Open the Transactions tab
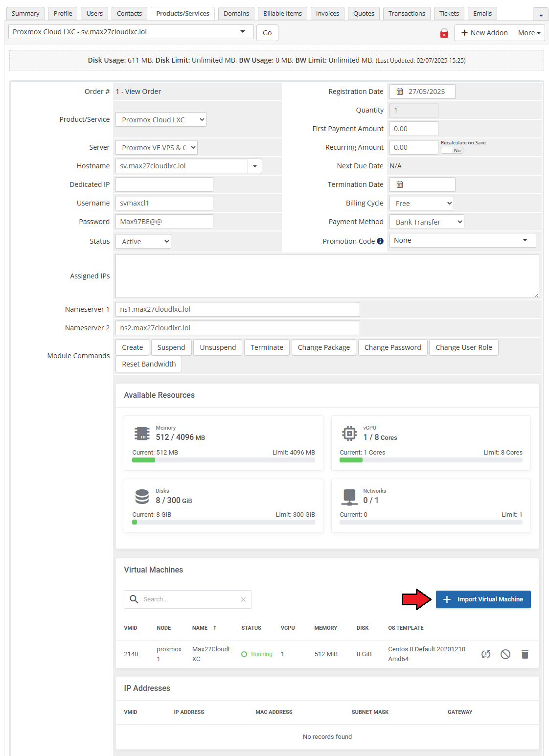Image resolution: width=549 pixels, height=756 pixels. pos(407,14)
